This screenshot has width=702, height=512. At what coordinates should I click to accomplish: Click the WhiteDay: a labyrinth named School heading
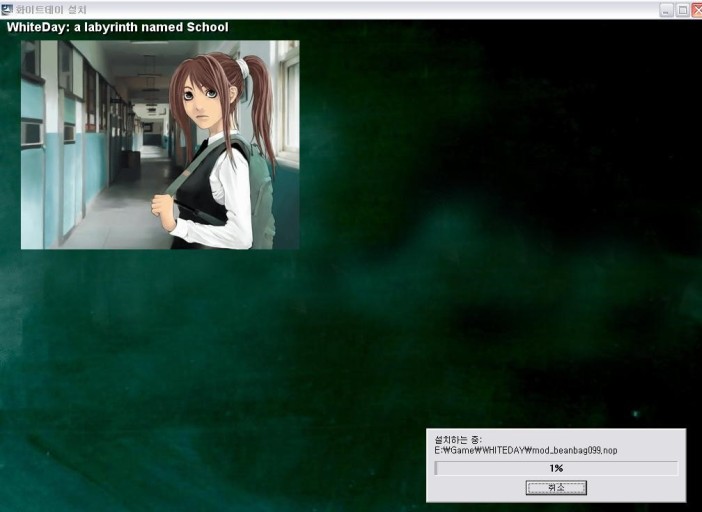(117, 27)
